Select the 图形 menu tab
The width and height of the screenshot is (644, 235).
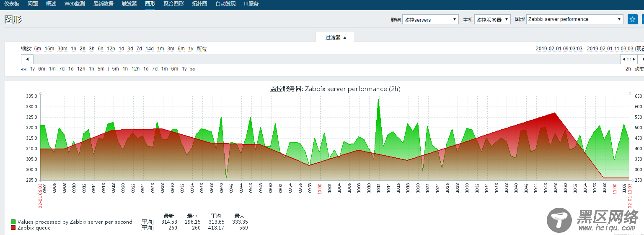coord(150,4)
